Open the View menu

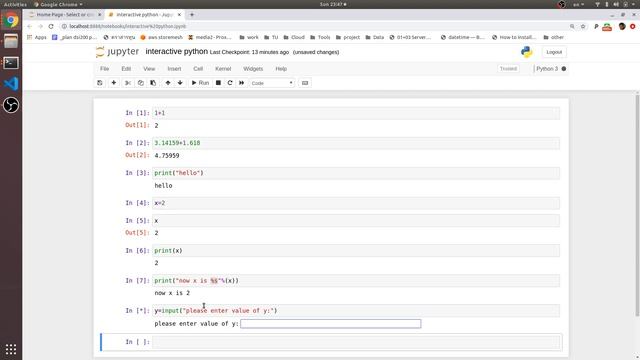149,69
